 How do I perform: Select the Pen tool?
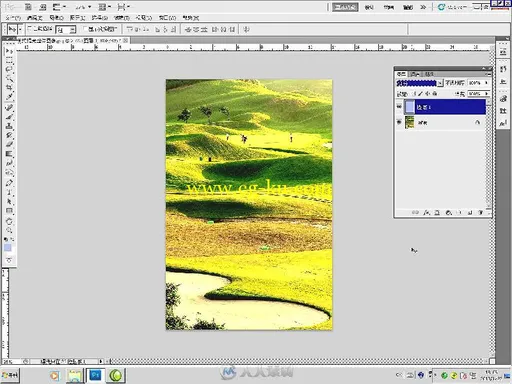tap(9, 183)
